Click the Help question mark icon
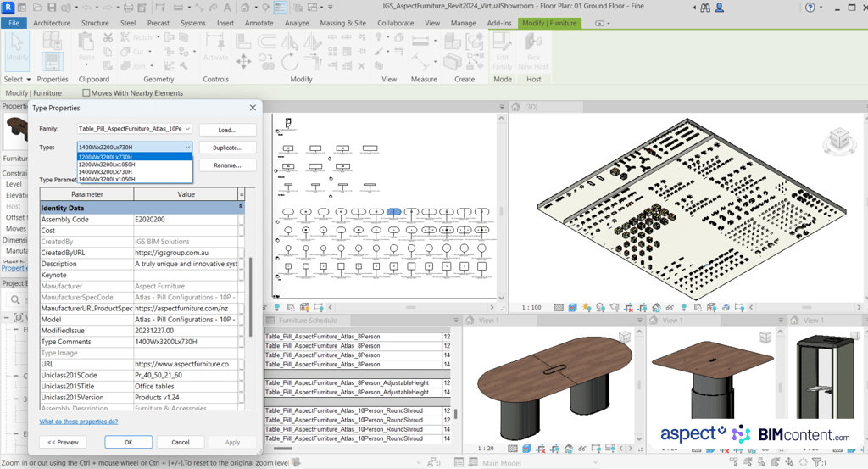868x469 pixels. [x=810, y=7]
